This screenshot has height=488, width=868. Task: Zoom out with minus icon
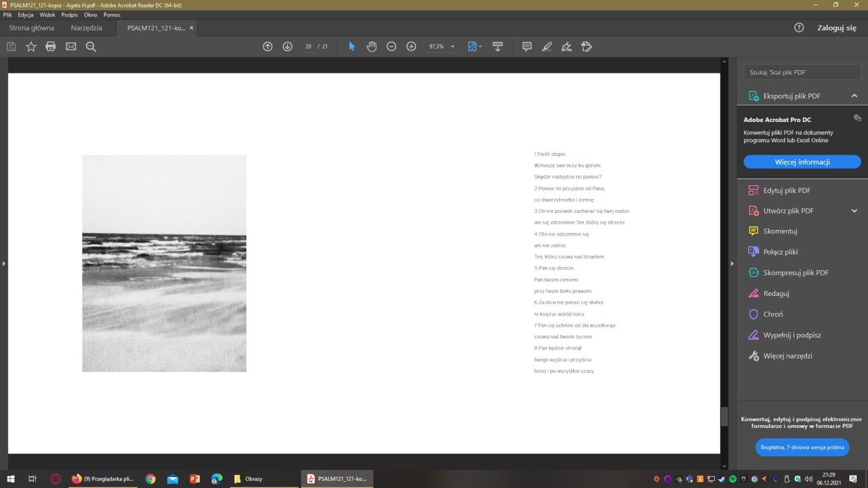391,47
